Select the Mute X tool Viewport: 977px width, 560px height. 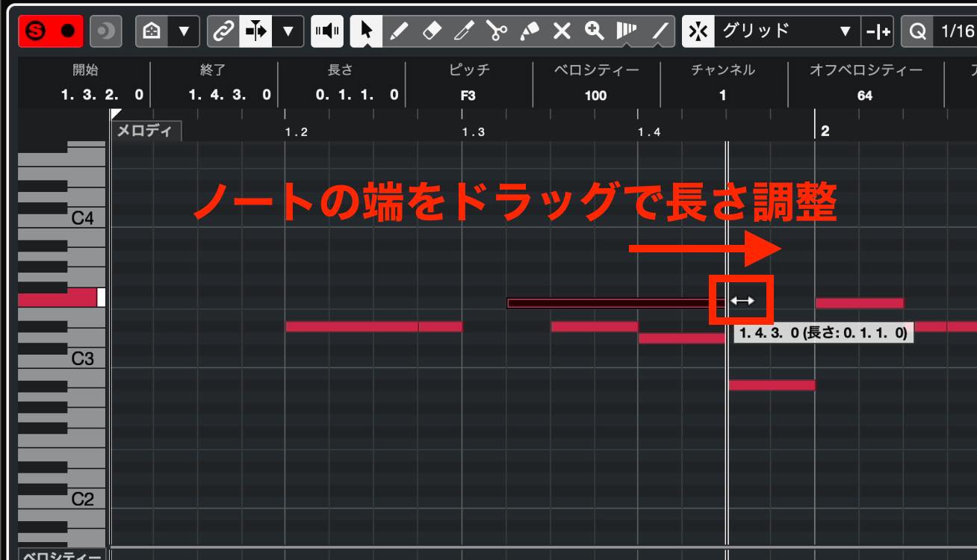coord(562,31)
